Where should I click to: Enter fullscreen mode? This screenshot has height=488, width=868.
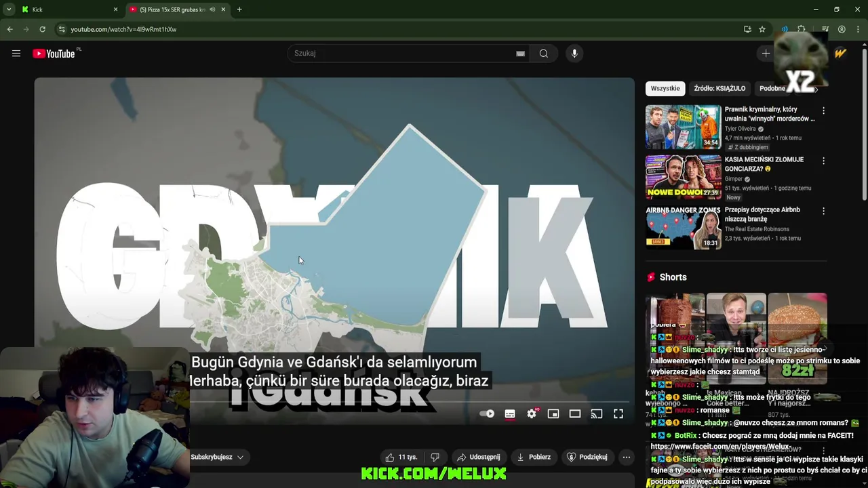[618, 413]
